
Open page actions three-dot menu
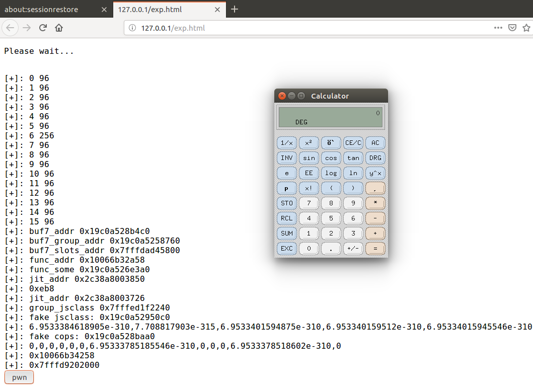click(x=498, y=28)
